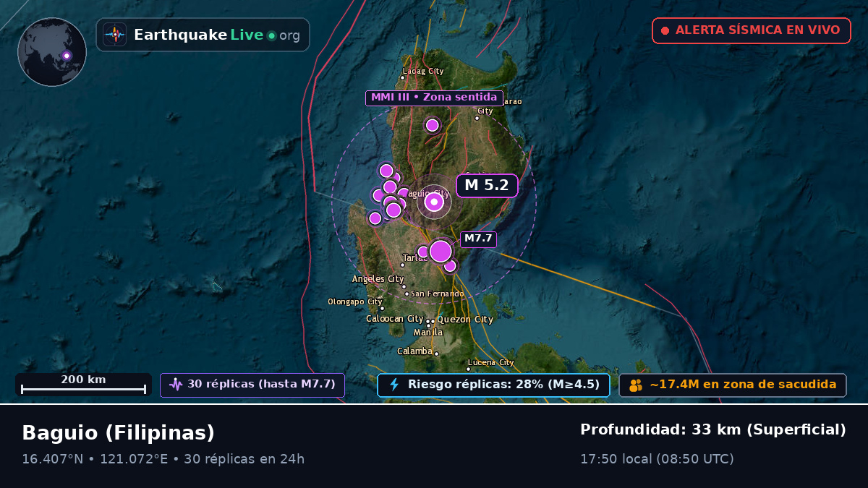
Task: Click the Manila map label
Action: pos(428,333)
